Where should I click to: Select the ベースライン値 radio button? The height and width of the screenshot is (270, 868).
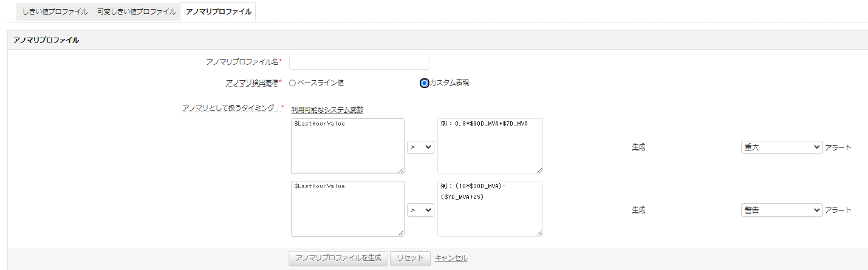[x=293, y=83]
